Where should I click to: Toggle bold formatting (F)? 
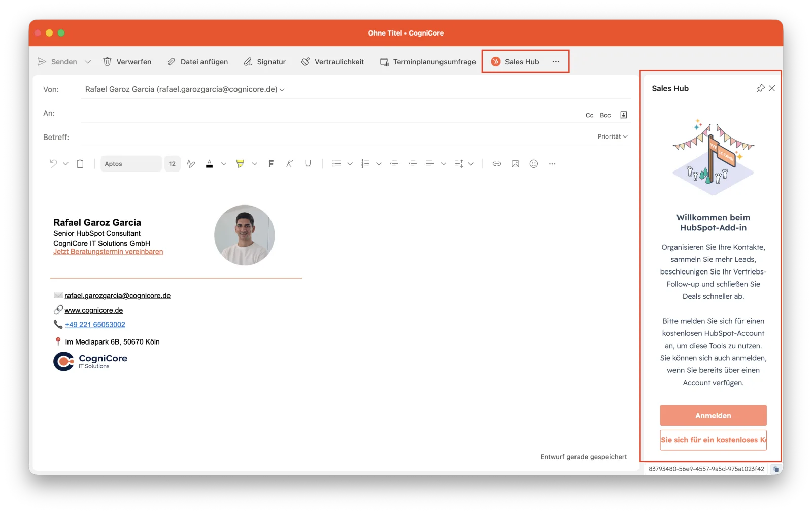(271, 164)
